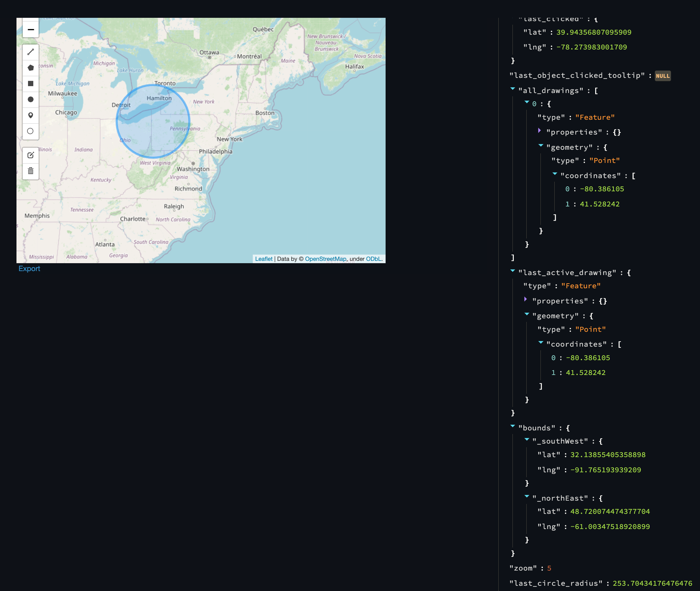The height and width of the screenshot is (591, 700).
Task: Click the NULL value of last_object_clicked_tooltip
Action: point(662,76)
